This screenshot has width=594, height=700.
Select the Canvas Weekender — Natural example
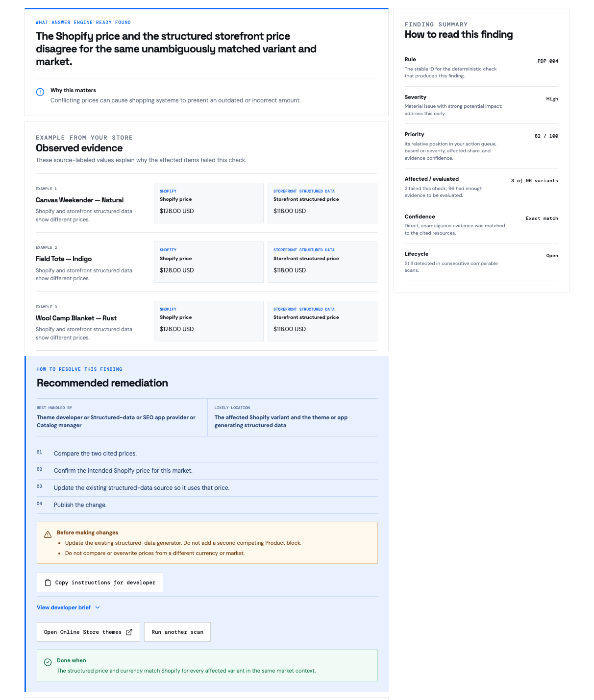pyautogui.click(x=79, y=200)
